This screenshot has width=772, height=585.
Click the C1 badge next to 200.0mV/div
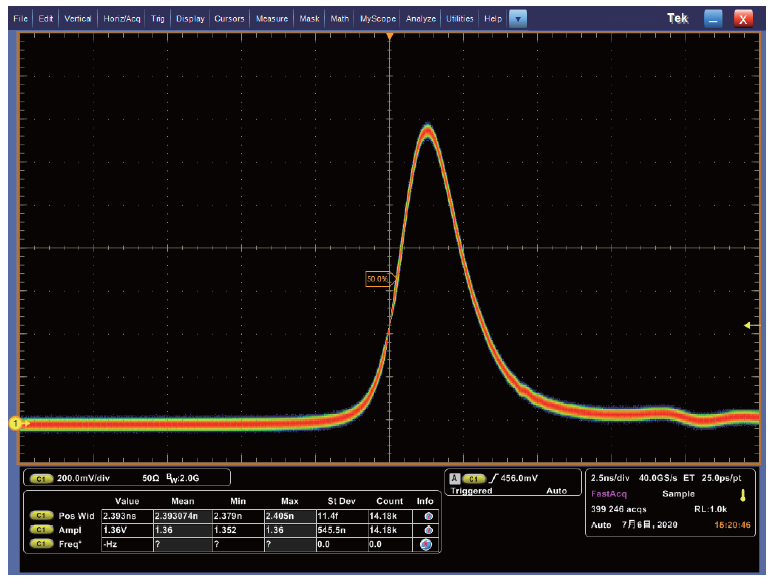41,479
